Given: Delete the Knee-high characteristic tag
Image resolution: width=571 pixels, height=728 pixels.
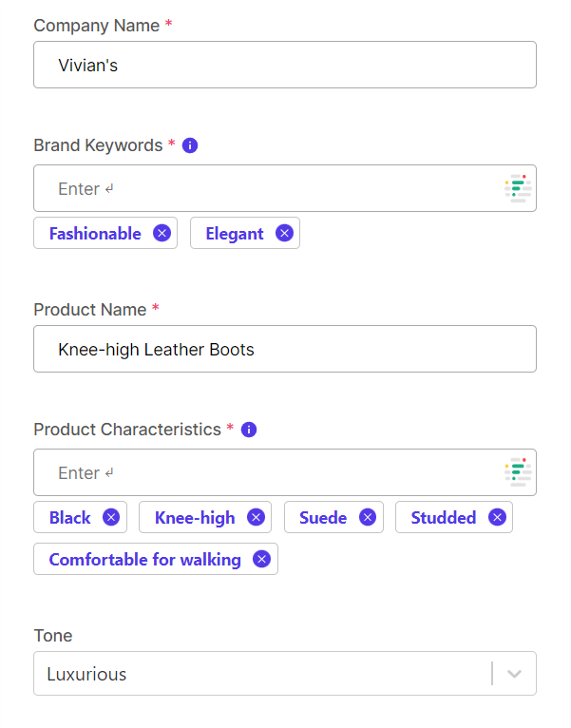Looking at the screenshot, I should click(x=256, y=517).
